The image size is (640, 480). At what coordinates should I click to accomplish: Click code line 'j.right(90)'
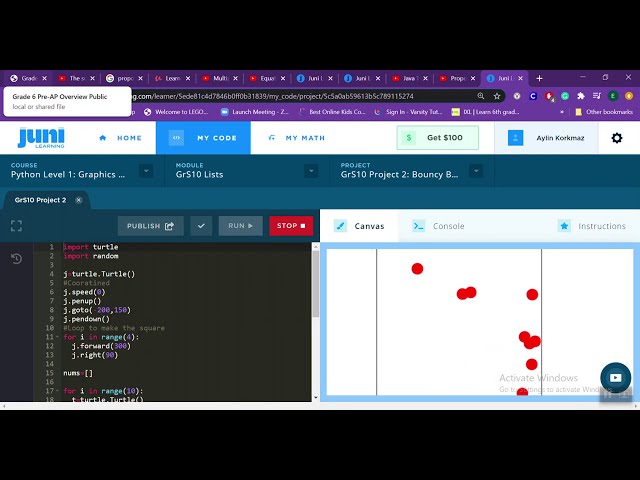pos(95,355)
